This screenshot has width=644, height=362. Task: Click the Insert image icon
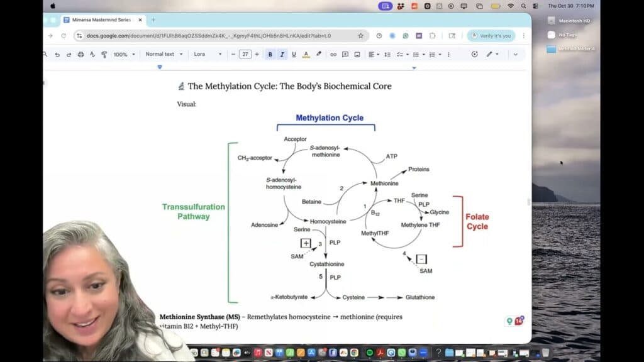click(x=357, y=55)
